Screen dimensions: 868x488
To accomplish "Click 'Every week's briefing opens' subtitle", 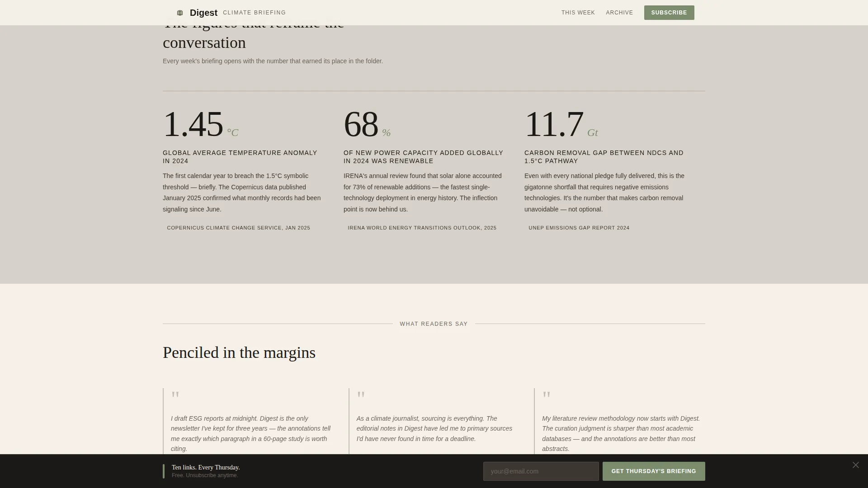I will point(273,61).
